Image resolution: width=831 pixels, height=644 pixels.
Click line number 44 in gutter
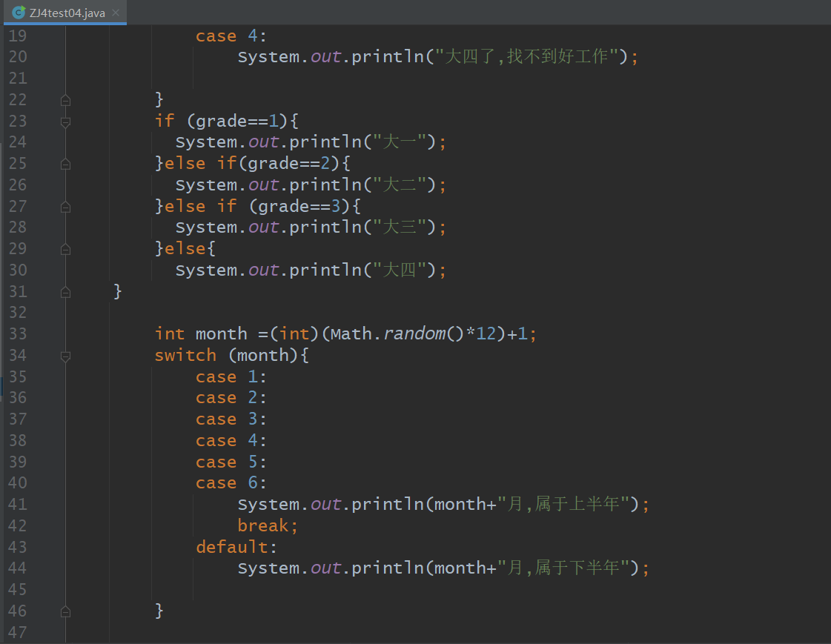[18, 568]
